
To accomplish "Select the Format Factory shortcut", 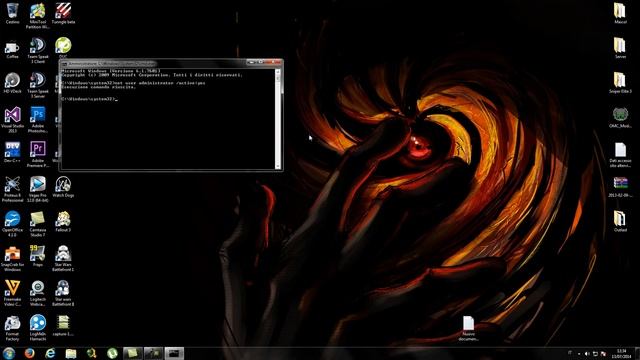I will 12,328.
